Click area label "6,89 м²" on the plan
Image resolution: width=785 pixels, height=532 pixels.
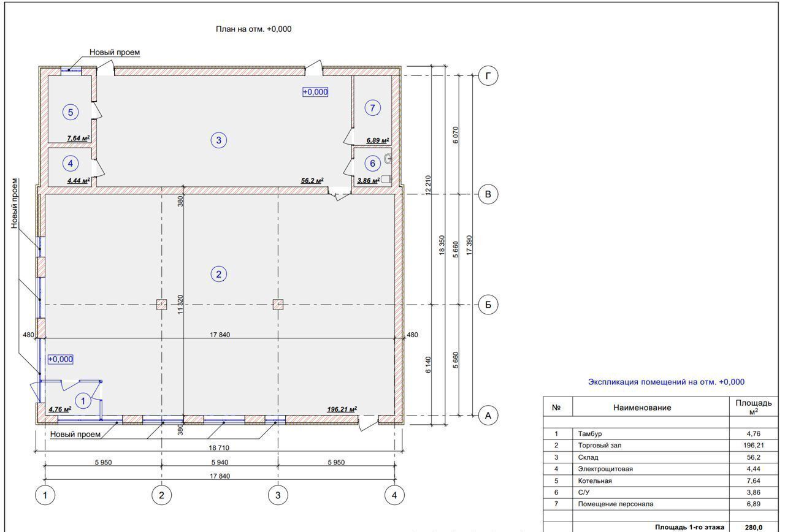(x=378, y=140)
